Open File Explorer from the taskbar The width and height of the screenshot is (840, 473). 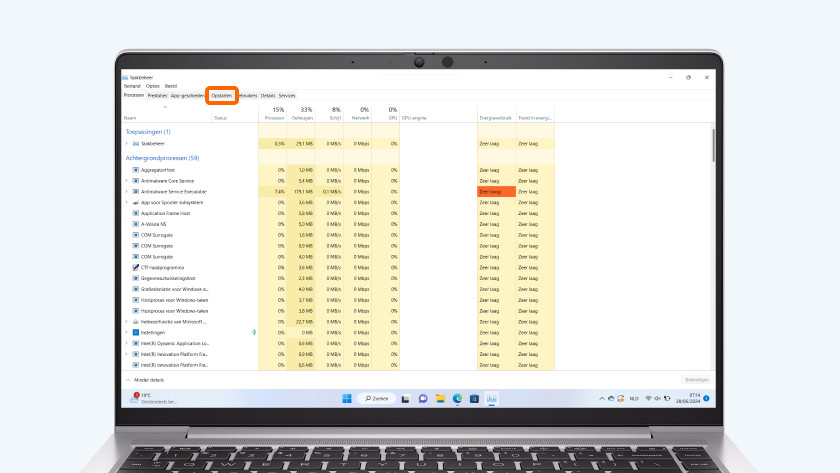440,398
